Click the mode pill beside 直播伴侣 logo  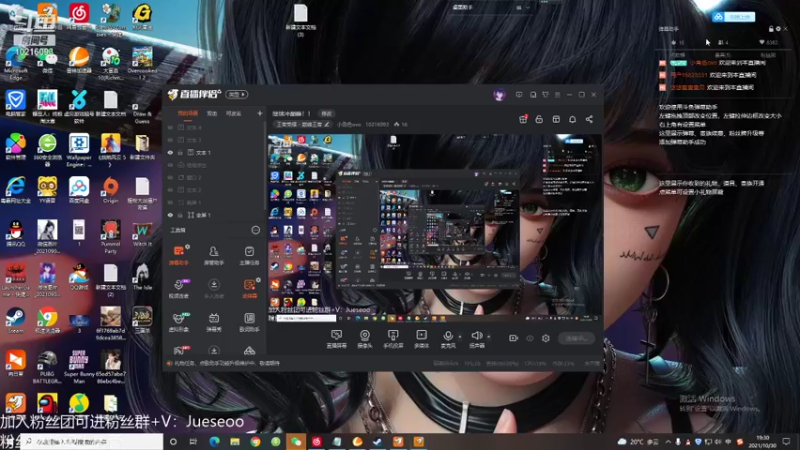point(237,94)
